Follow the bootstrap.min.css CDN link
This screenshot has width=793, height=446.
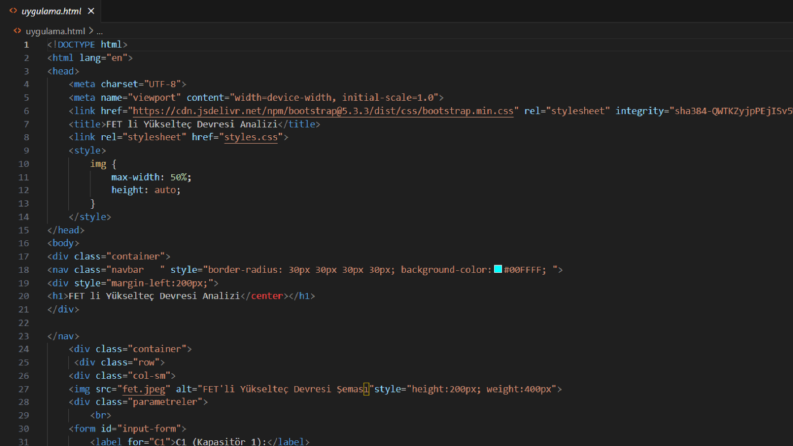pyautogui.click(x=323, y=111)
